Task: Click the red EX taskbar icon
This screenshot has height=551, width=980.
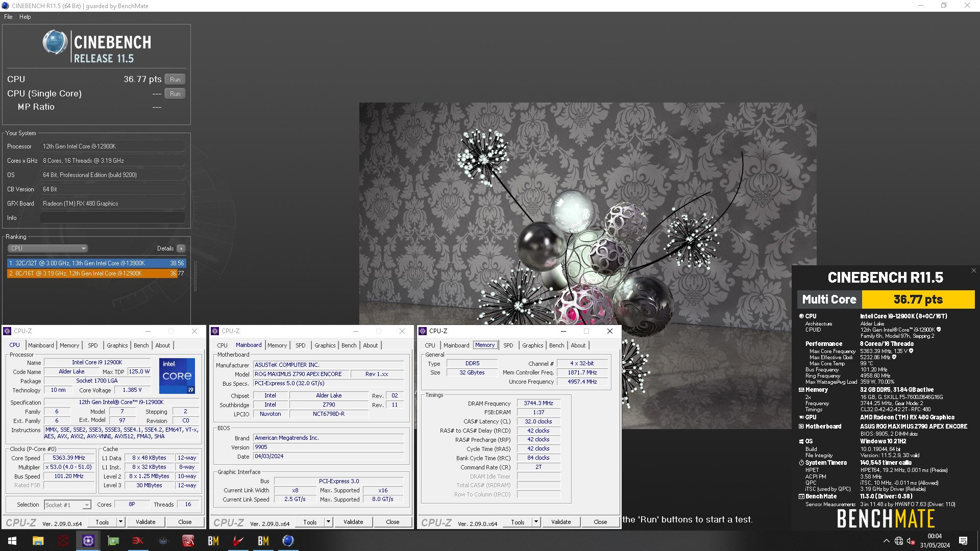Action: pyautogui.click(x=138, y=541)
